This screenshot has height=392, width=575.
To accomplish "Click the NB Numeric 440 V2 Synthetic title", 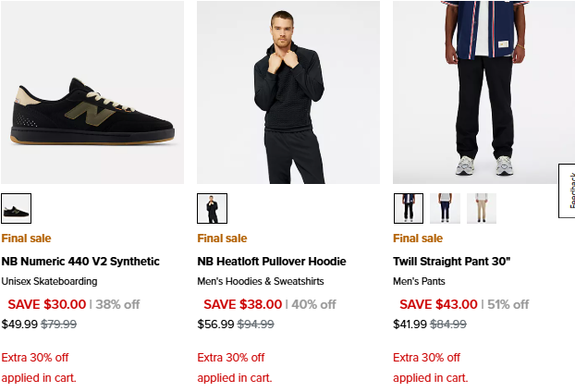I will point(80,262).
